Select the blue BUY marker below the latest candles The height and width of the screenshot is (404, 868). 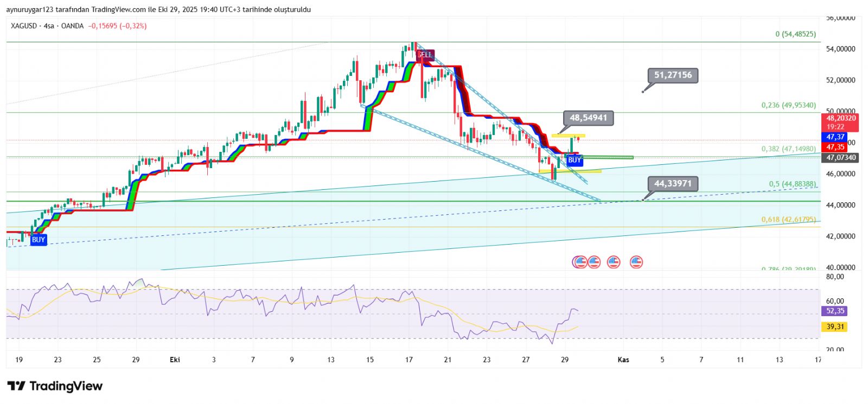coord(574,160)
